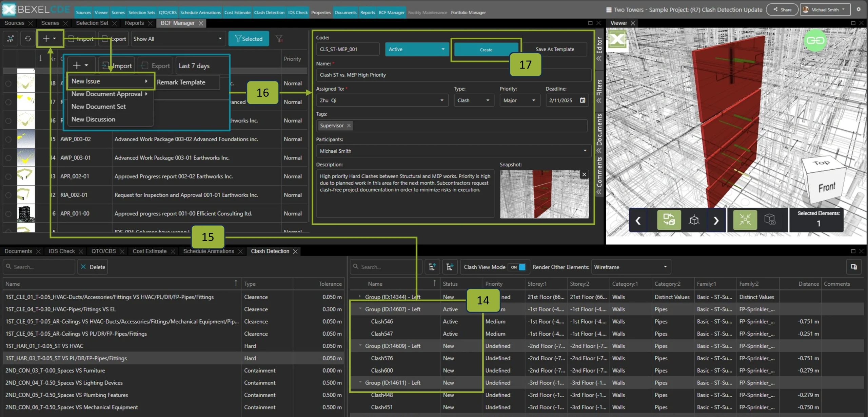868x417 pixels.
Task: Click into the Name field with Clash ST vs. MEP
Action: 453,75
